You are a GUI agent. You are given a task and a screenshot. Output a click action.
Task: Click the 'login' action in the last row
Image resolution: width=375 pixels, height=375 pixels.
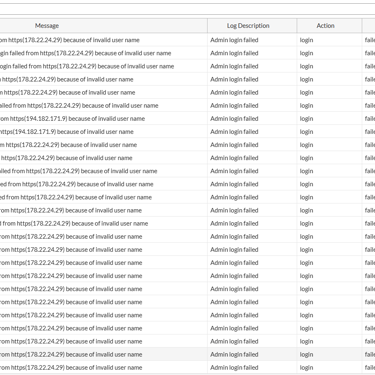pyautogui.click(x=306, y=367)
